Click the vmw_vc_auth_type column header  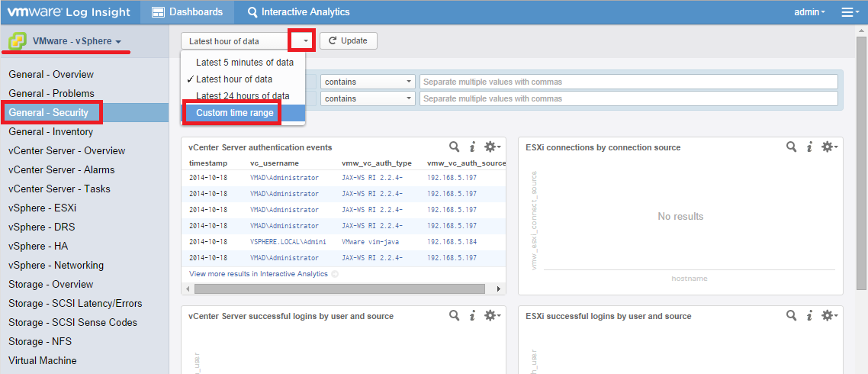click(377, 163)
